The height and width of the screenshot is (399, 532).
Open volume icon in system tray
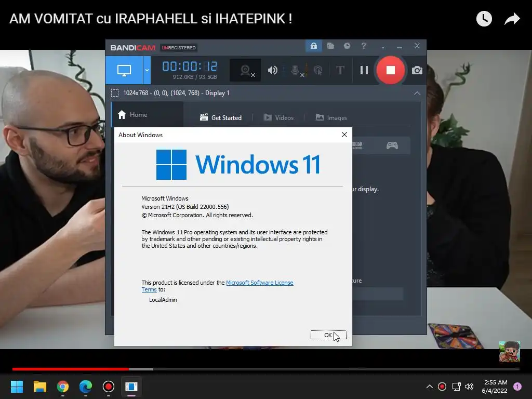469,387
